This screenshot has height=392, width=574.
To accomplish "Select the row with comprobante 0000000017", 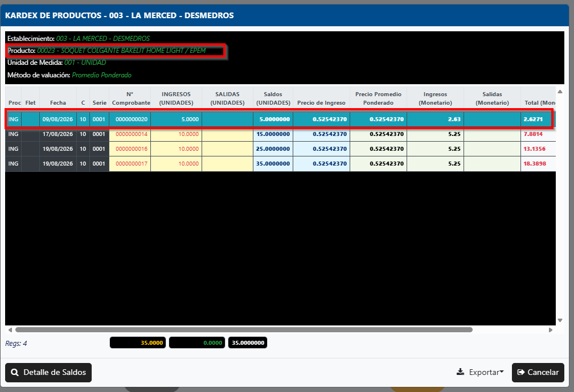I will pyautogui.click(x=280, y=164).
